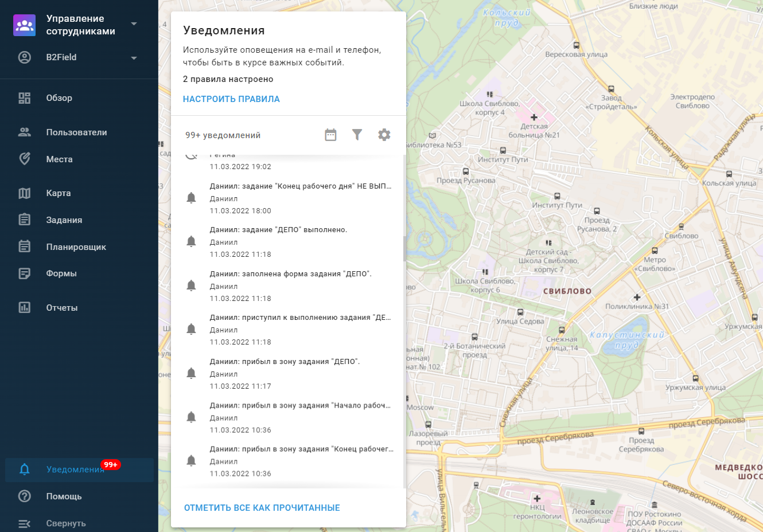Open Формы menu label
This screenshot has width=763, height=532.
click(x=61, y=273)
